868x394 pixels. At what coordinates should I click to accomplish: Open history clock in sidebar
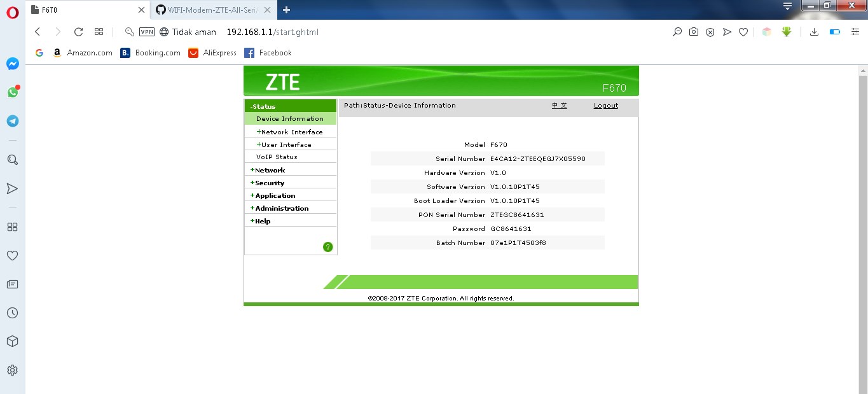(12, 313)
